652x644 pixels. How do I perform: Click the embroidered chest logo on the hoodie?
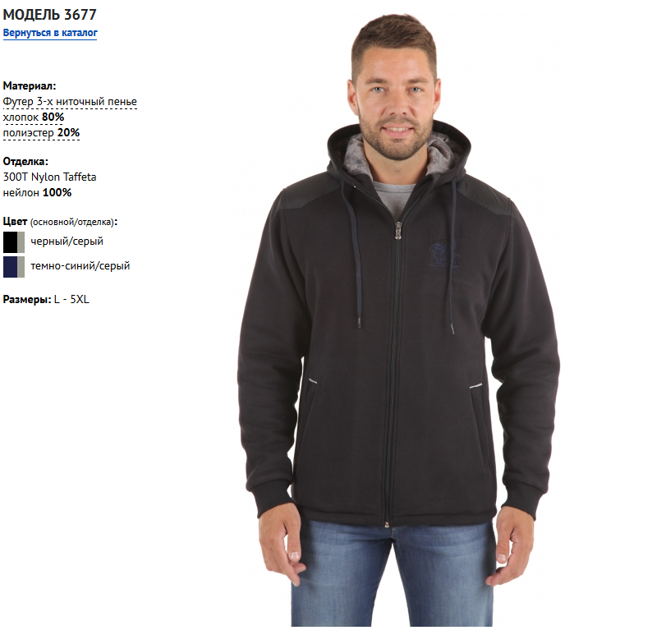(x=444, y=256)
